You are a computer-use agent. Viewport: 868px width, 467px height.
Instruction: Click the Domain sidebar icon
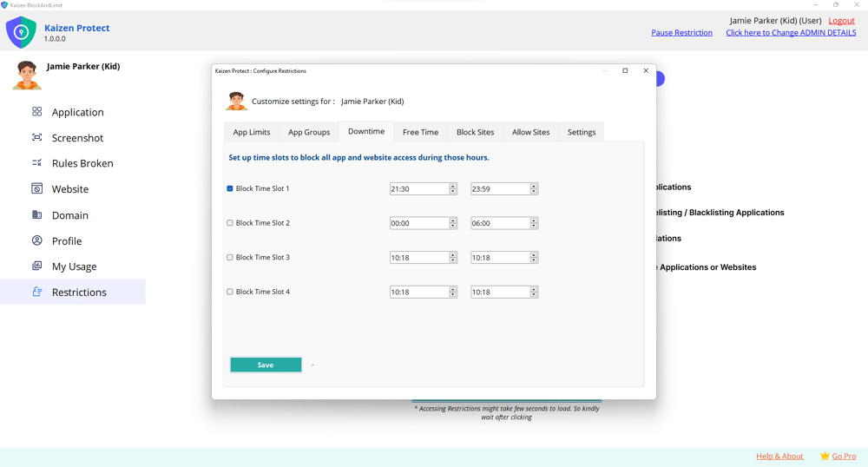(x=36, y=214)
